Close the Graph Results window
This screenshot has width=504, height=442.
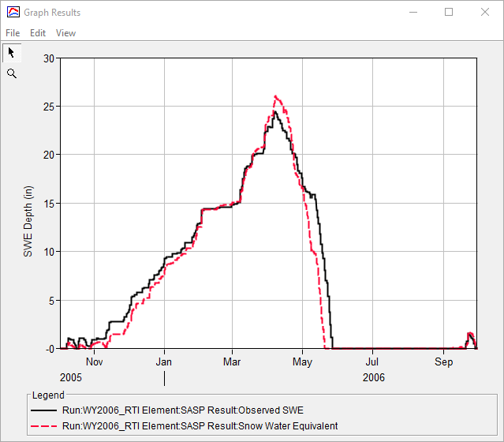pos(484,13)
